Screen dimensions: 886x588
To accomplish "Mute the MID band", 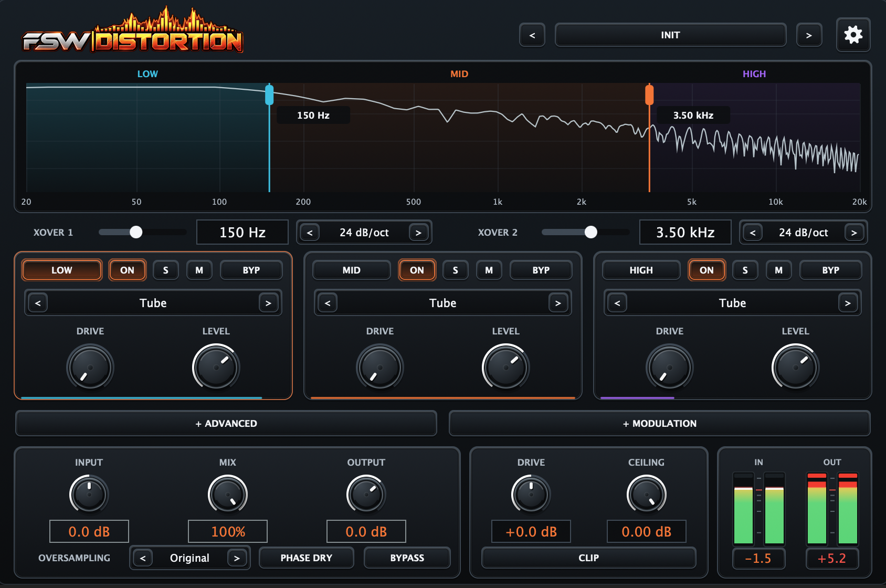I will click(489, 270).
